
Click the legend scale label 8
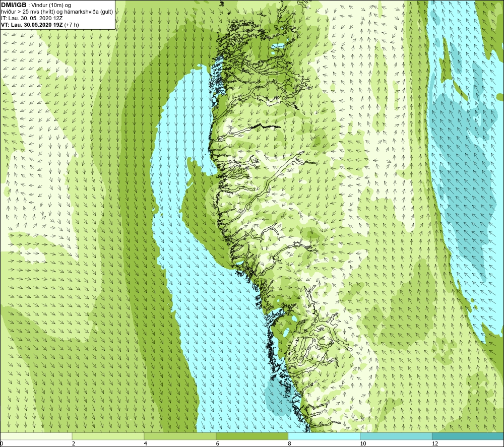[x=290, y=443]
